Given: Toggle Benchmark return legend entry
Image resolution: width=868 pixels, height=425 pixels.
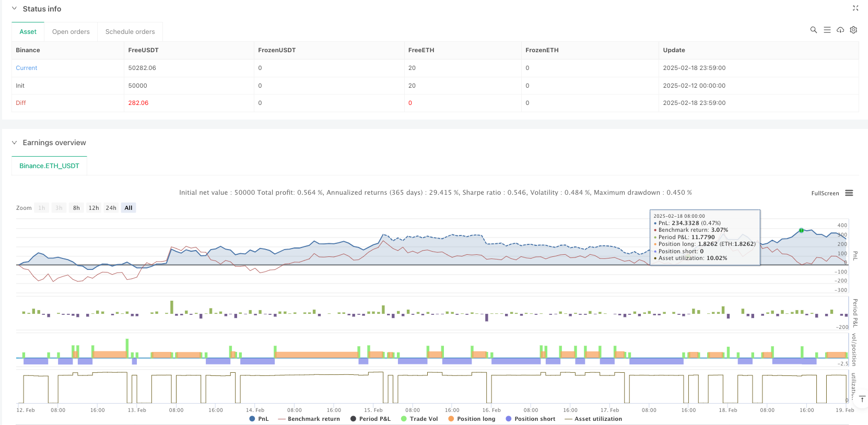Looking at the screenshot, I should 309,419.
